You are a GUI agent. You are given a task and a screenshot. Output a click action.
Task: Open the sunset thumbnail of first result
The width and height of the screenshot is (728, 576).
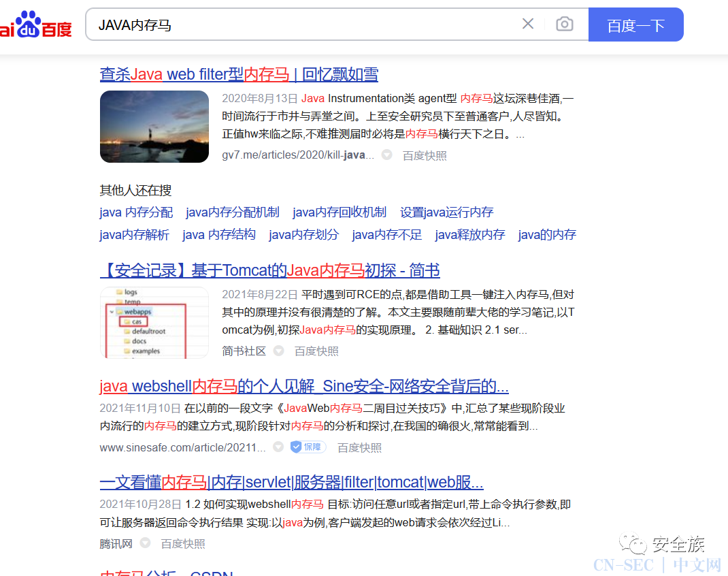coord(154,127)
